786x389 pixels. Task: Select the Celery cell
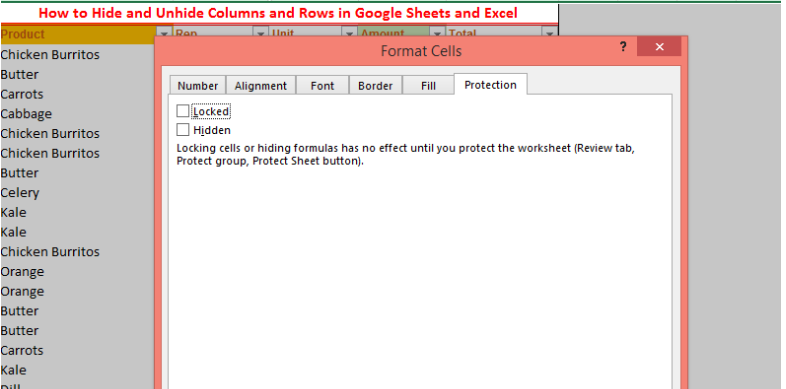78,192
